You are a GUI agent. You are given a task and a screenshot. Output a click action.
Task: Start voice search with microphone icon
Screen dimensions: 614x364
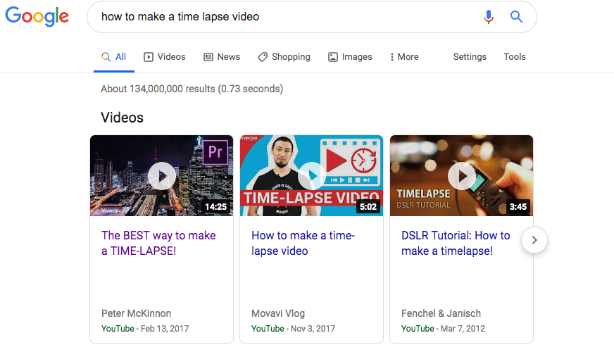pos(488,17)
